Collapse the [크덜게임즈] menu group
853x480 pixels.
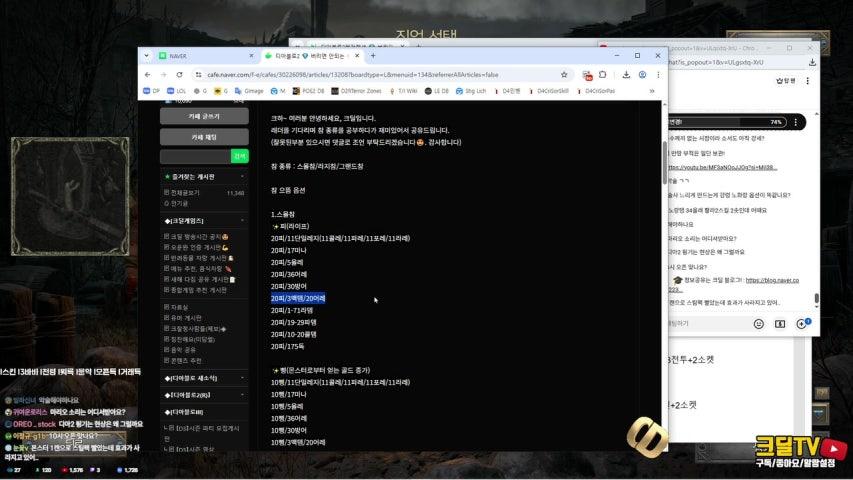click(242, 221)
